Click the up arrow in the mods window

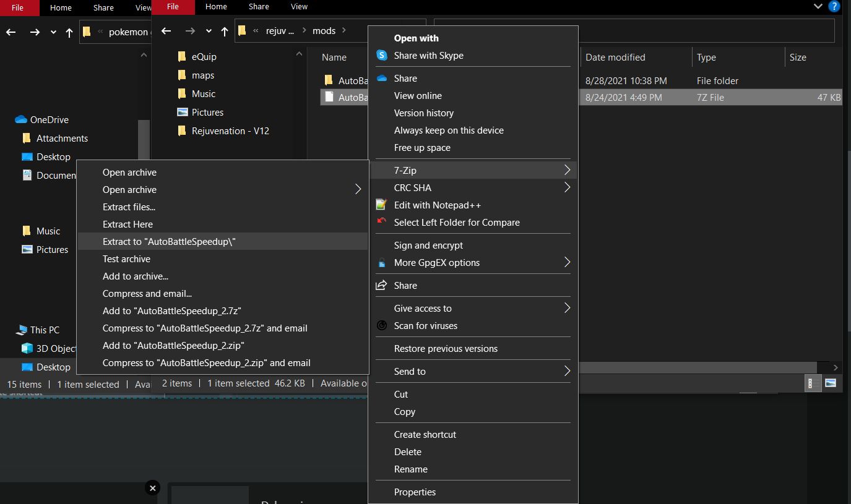tap(225, 31)
